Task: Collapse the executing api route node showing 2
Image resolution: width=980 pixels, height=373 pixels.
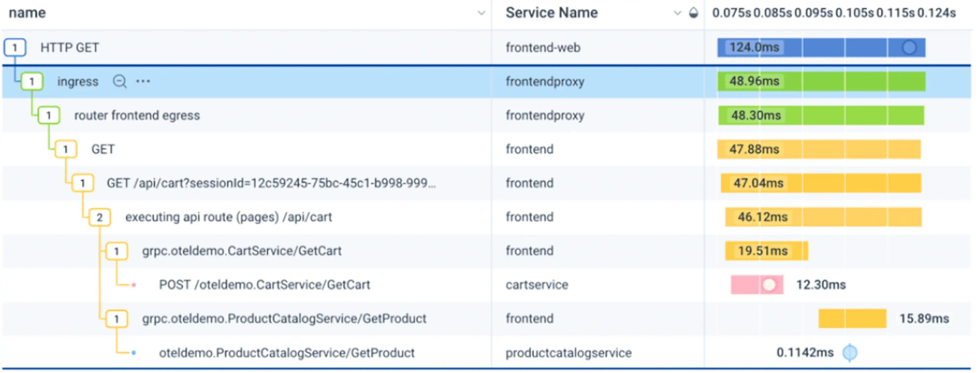Action: coord(100,217)
